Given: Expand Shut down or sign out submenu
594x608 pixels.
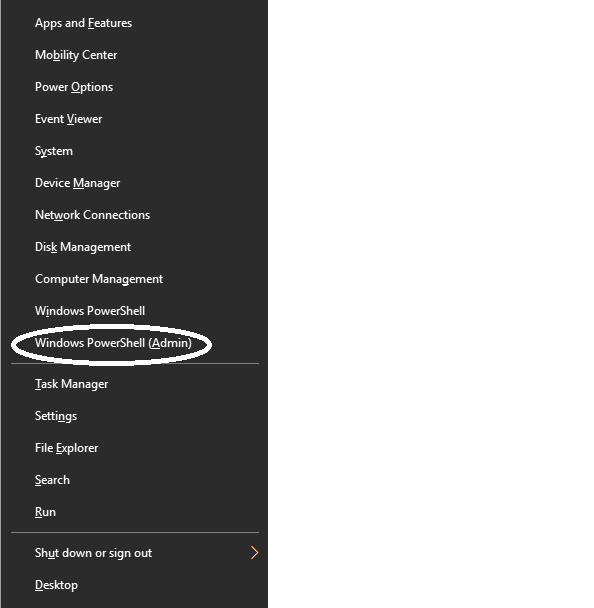Looking at the screenshot, I should [x=134, y=553].
